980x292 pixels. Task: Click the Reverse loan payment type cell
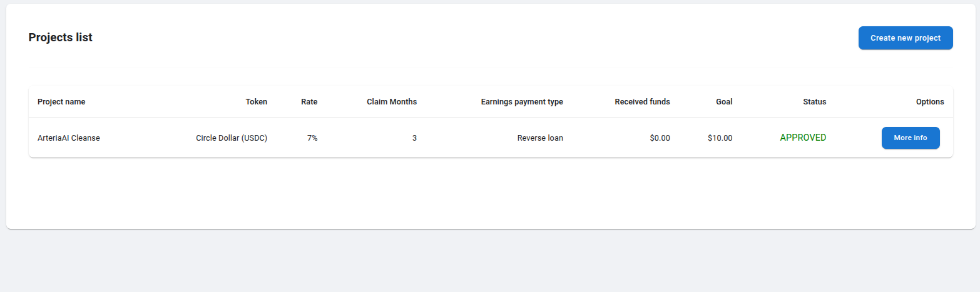[x=539, y=138]
